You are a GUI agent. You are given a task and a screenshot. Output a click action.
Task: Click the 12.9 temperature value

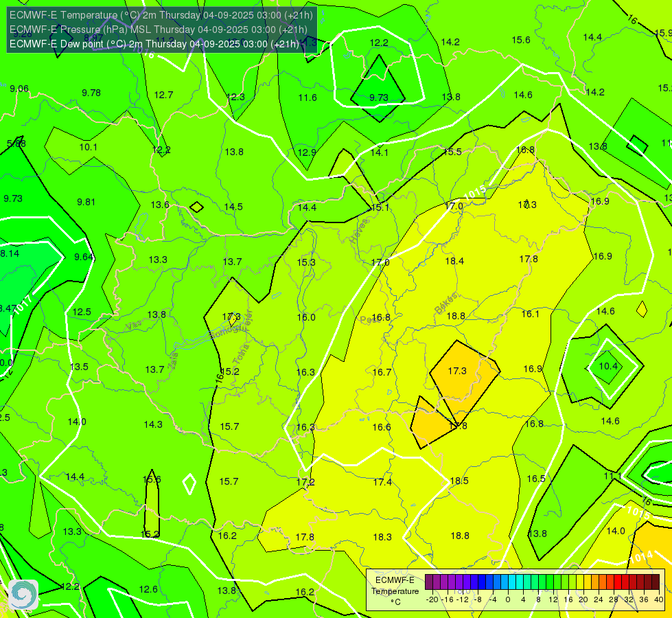307,152
